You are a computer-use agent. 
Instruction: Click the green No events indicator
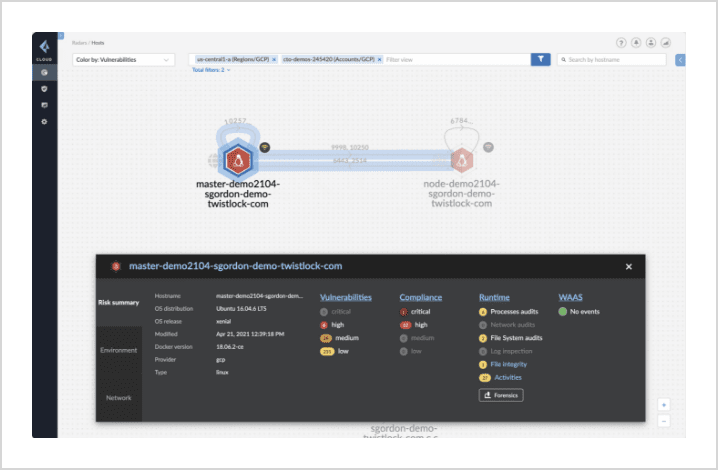click(x=563, y=312)
